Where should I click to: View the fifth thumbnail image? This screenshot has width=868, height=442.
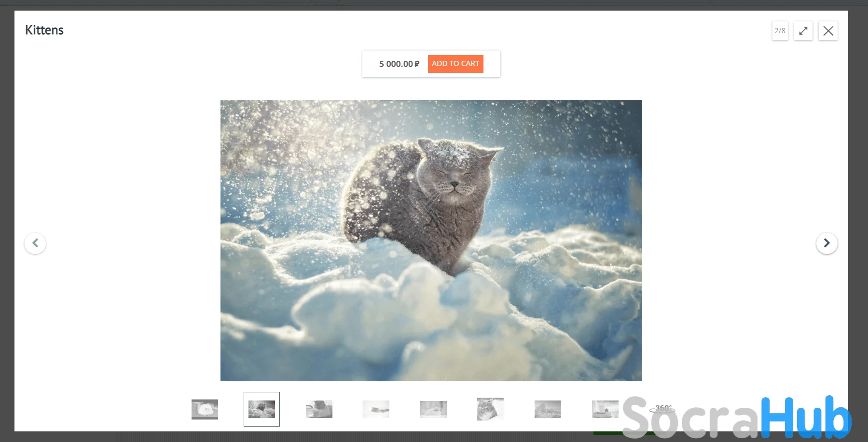point(433,409)
